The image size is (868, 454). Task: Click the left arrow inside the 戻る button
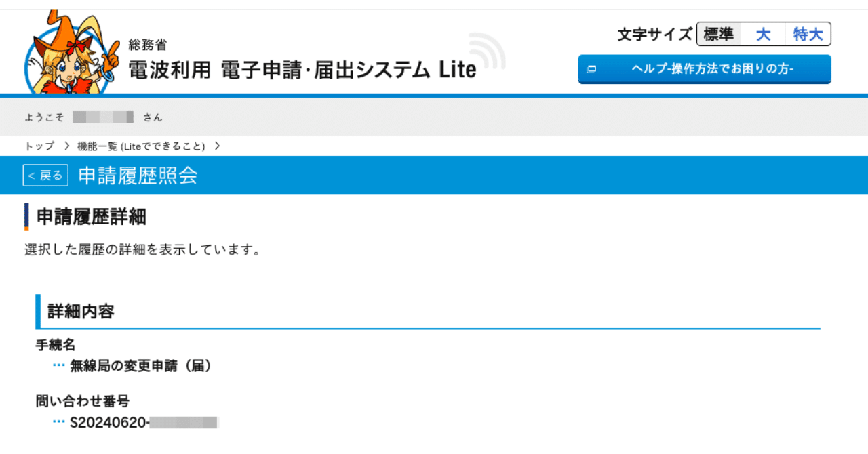coord(33,175)
